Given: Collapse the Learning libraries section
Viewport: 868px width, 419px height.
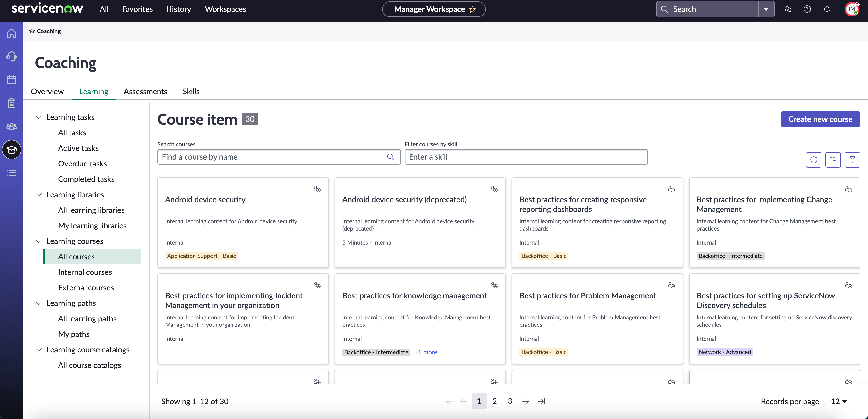Looking at the screenshot, I should 39,195.
